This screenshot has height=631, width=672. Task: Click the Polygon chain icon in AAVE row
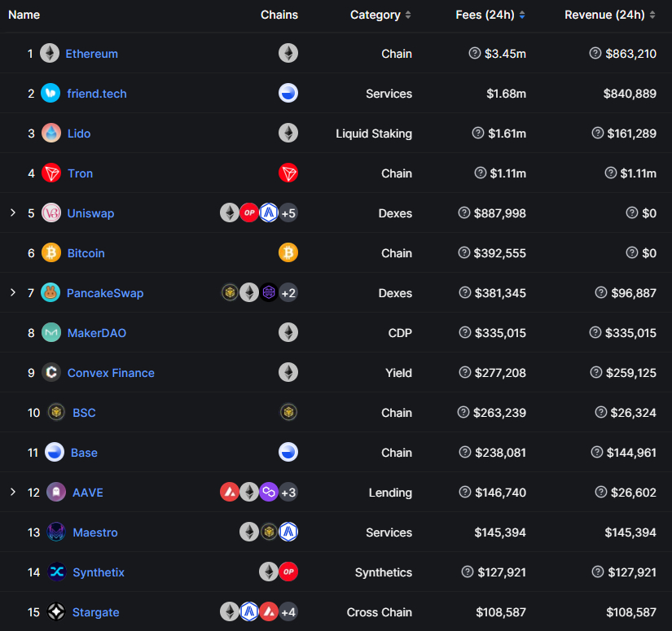click(x=269, y=493)
